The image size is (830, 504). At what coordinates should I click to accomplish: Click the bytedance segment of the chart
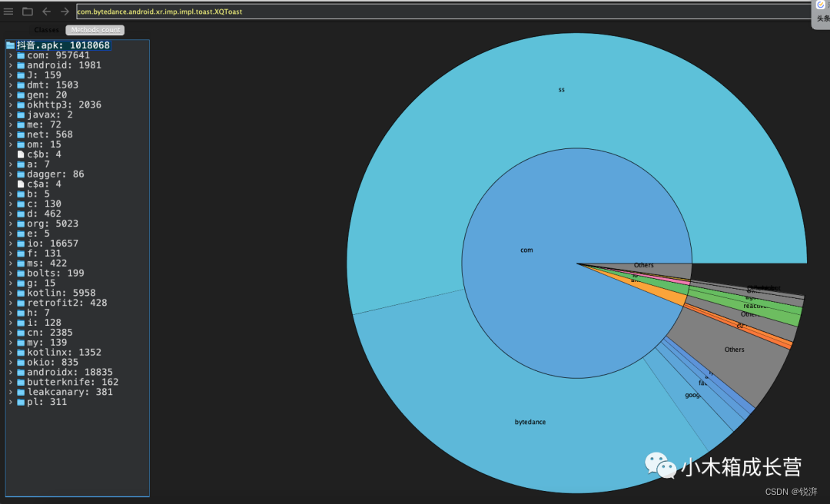(x=530, y=422)
